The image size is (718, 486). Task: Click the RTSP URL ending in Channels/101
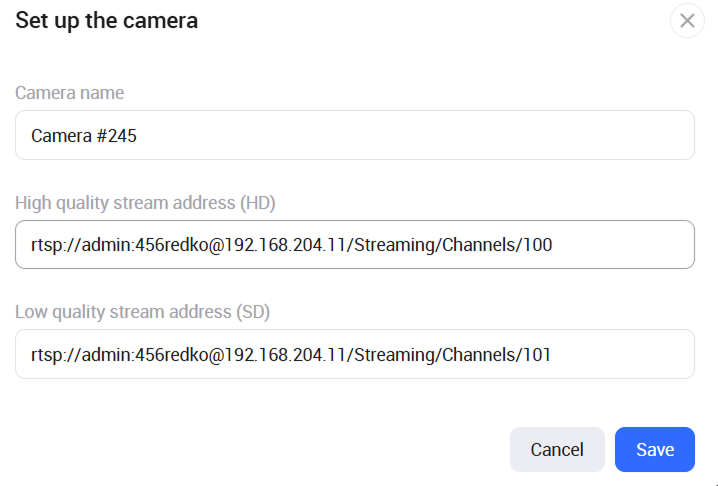click(x=291, y=355)
